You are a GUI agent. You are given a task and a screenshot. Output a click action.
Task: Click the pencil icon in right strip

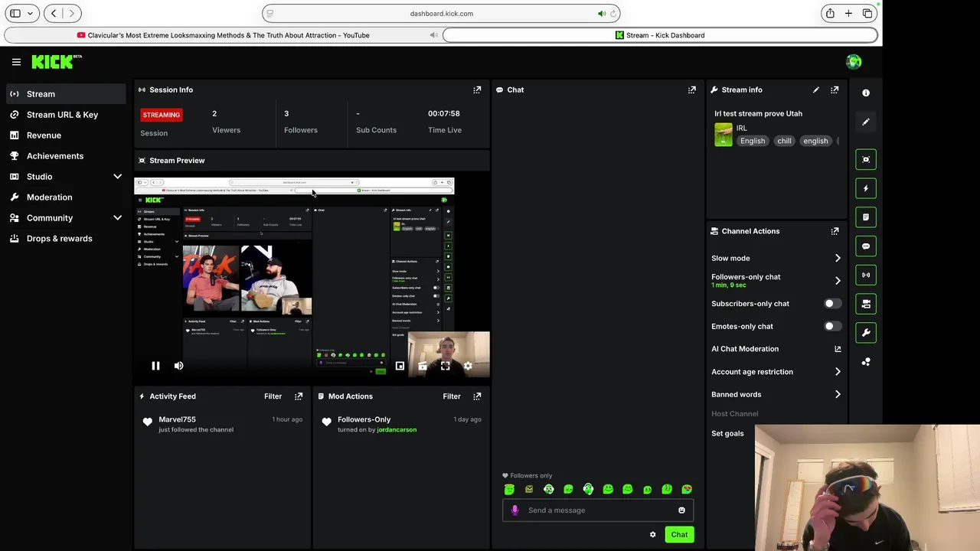(x=866, y=122)
